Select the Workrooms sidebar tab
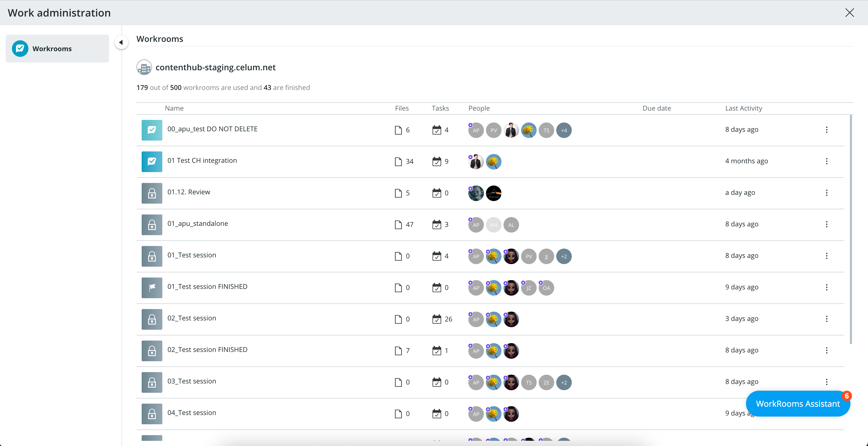Screen dimensions: 868x446 pos(57,49)
